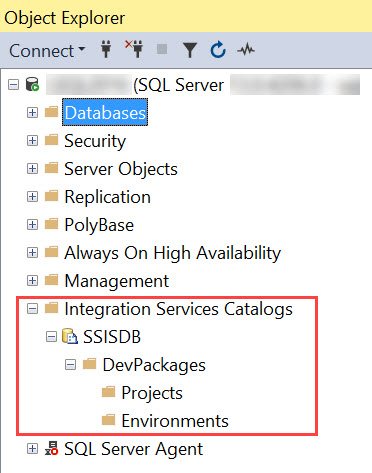Click the Disconnect plug icon

[x=134, y=49]
